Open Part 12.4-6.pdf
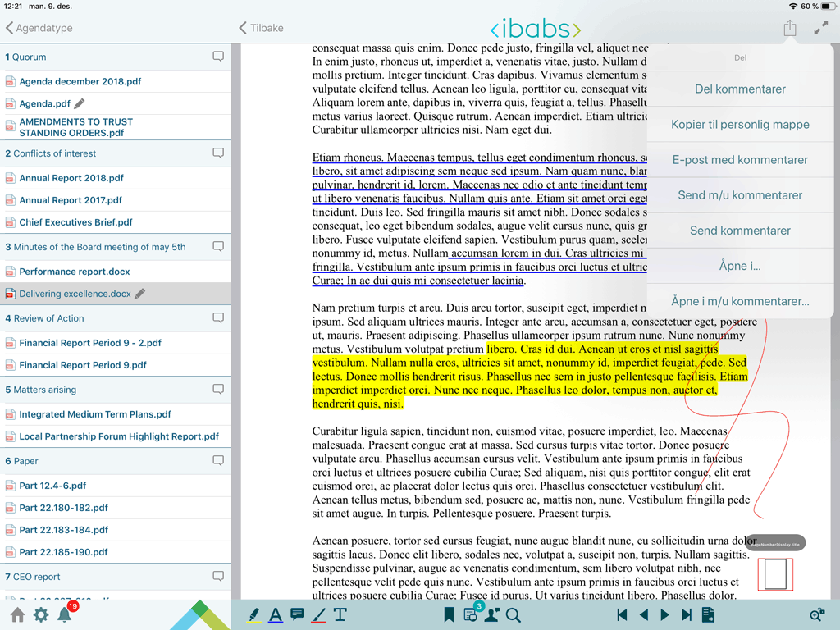Viewport: 840px width, 630px height. [x=115, y=486]
